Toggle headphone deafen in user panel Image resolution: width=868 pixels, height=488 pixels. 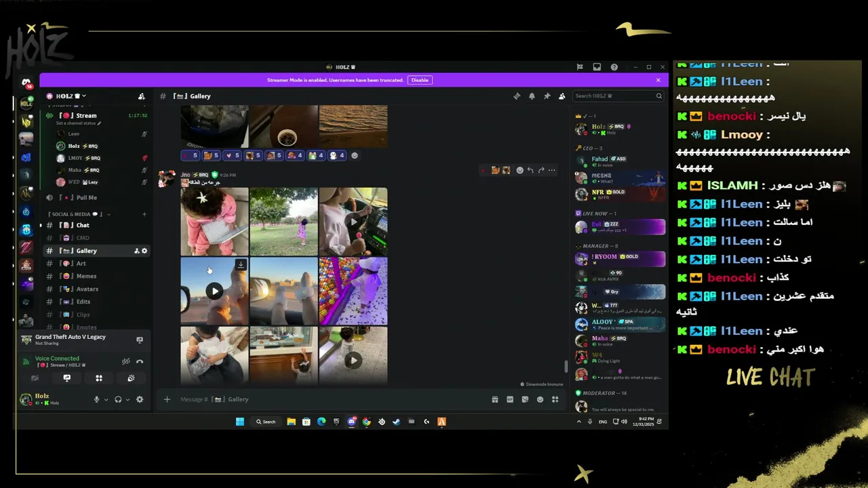[x=118, y=399]
